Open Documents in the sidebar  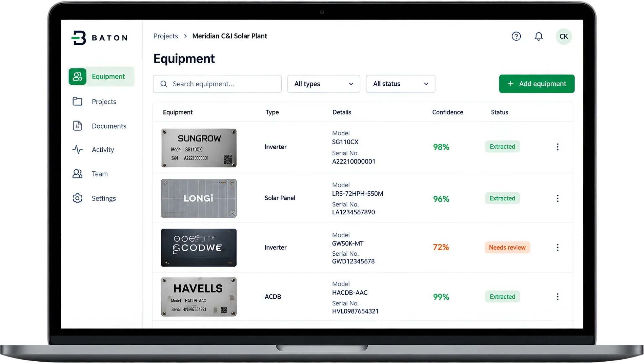click(x=109, y=126)
